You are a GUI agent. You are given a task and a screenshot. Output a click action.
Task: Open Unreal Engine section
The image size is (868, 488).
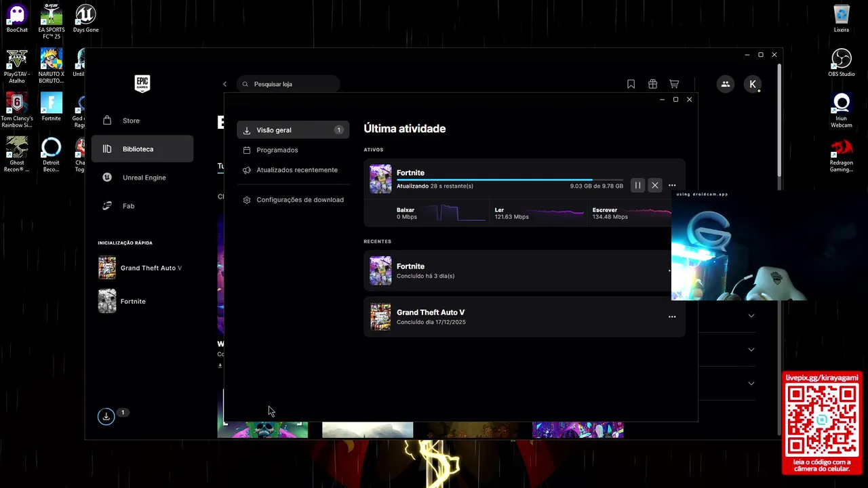142,178
